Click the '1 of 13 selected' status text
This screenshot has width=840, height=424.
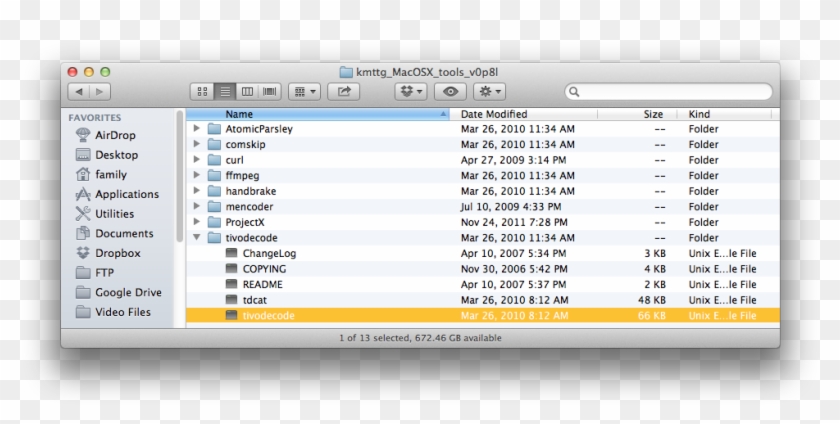click(373, 338)
